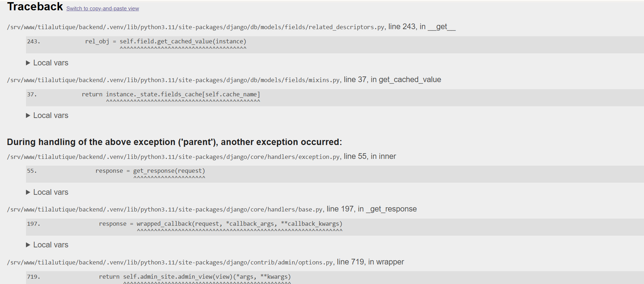Click the handlers/exception.py file path

173,157
